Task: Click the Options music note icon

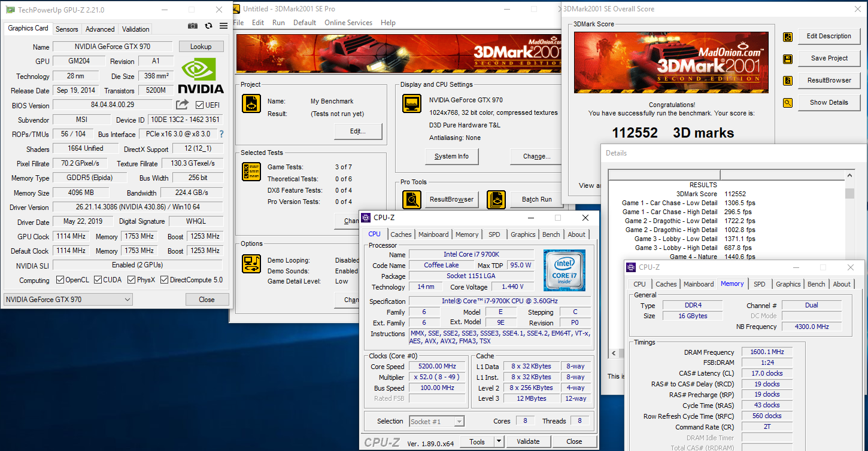Action: click(251, 264)
